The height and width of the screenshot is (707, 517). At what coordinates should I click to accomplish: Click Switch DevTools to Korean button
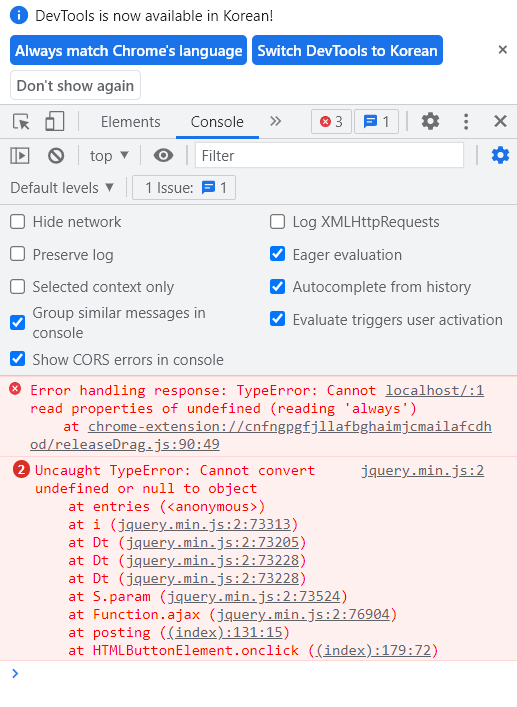pyautogui.click(x=347, y=50)
